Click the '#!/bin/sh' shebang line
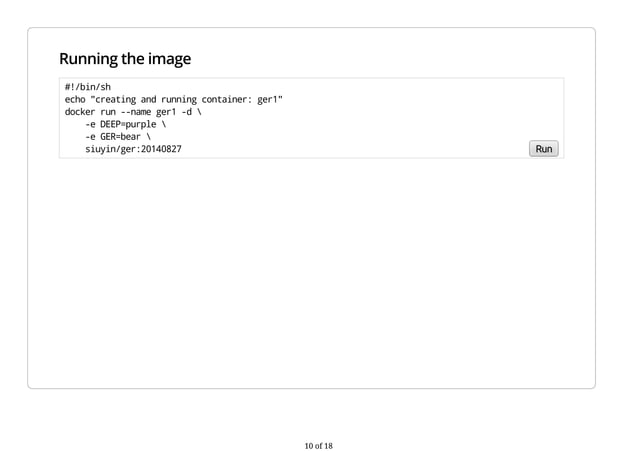 pyautogui.click(x=87, y=87)
